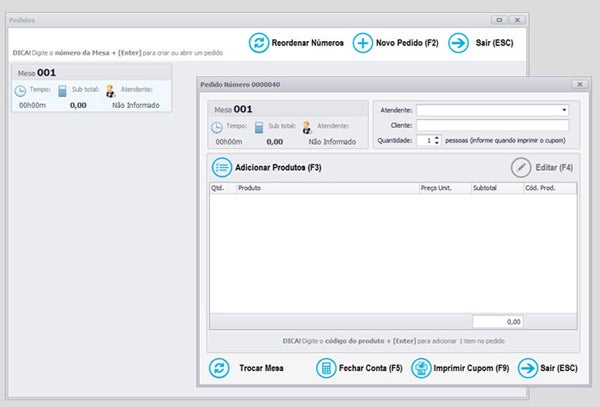The height and width of the screenshot is (407, 600).
Task: Increase Quantidade with the up arrow
Action: point(437,138)
